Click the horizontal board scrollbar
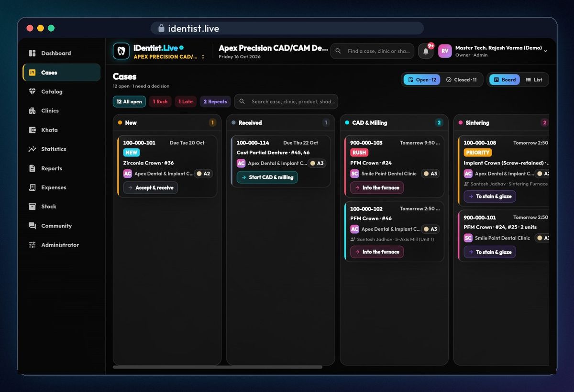The height and width of the screenshot is (392, 574). pyautogui.click(x=218, y=367)
